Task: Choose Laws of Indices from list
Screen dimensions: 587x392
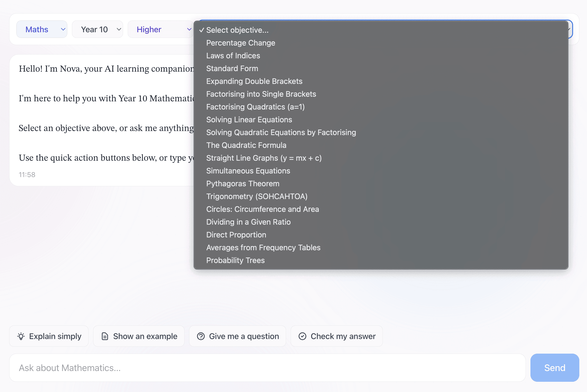Action: coord(233,56)
